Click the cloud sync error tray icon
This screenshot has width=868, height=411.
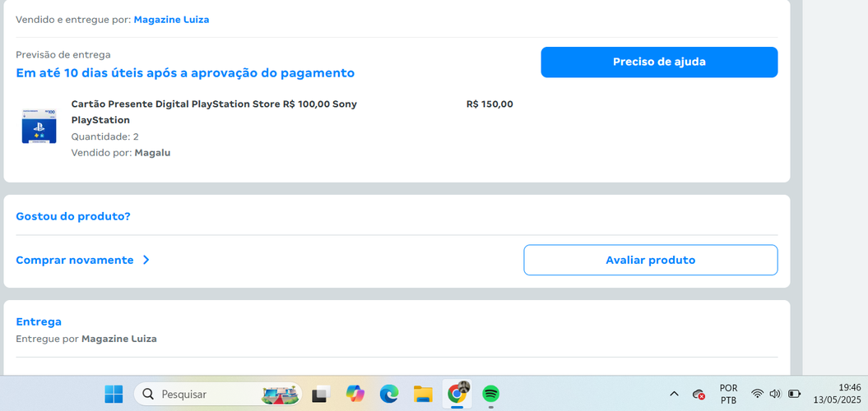(x=699, y=395)
